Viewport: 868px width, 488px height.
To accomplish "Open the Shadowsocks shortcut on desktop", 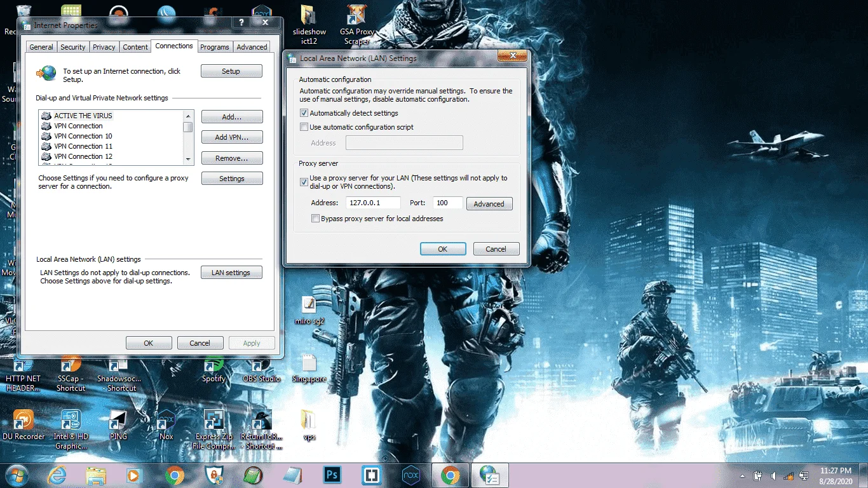I will coord(119,373).
